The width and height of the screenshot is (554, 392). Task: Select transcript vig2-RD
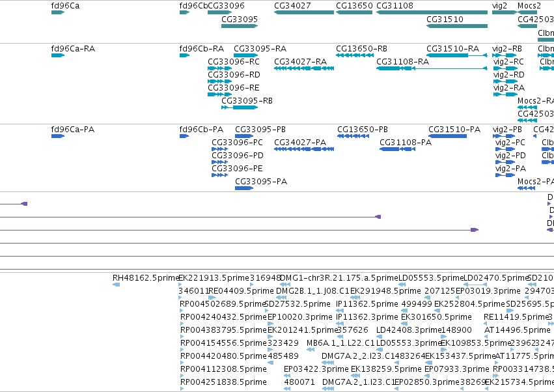[506, 81]
